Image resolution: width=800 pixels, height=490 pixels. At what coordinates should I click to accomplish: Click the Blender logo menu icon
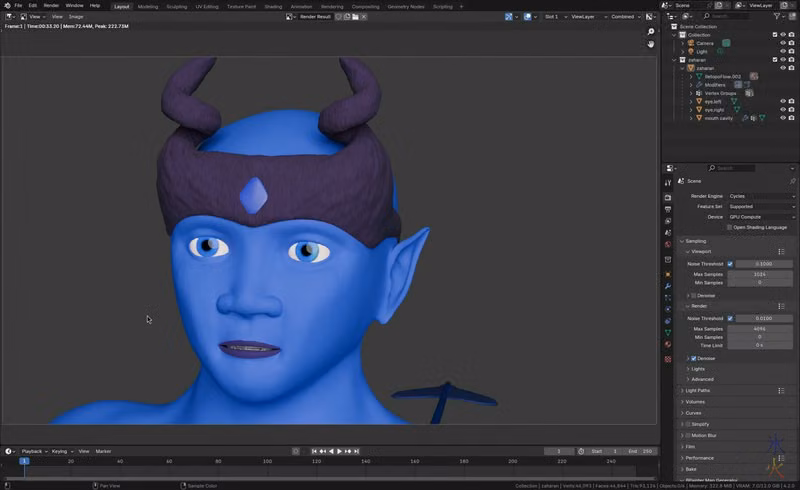(x=7, y=6)
